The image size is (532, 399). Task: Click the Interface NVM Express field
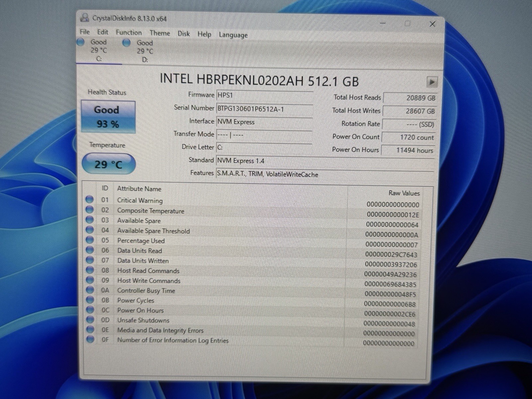[264, 122]
